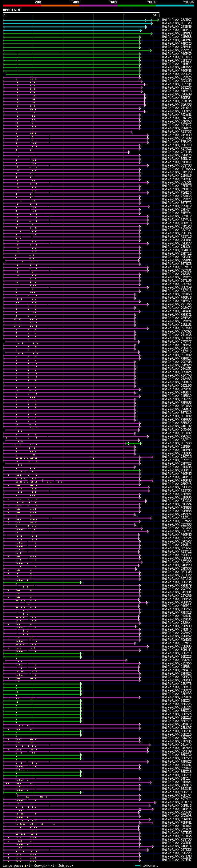
Task: Select the UniRef100_A9XAM1 label
Action: coord(177,115)
